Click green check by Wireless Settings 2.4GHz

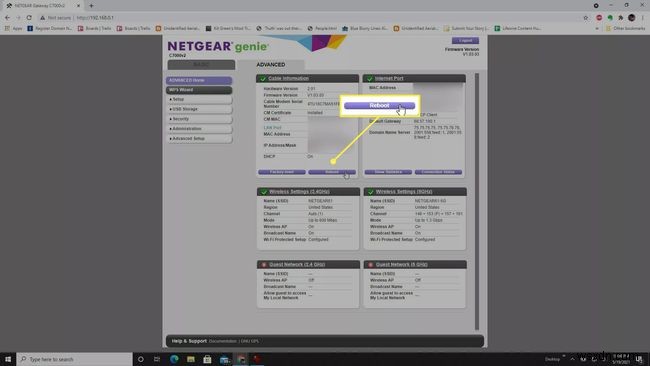tap(264, 192)
